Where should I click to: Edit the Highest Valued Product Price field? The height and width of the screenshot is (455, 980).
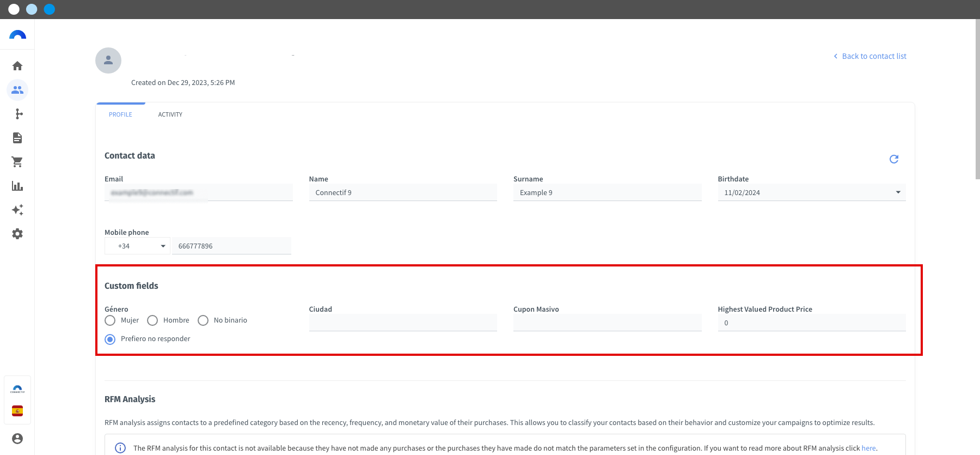click(x=812, y=323)
